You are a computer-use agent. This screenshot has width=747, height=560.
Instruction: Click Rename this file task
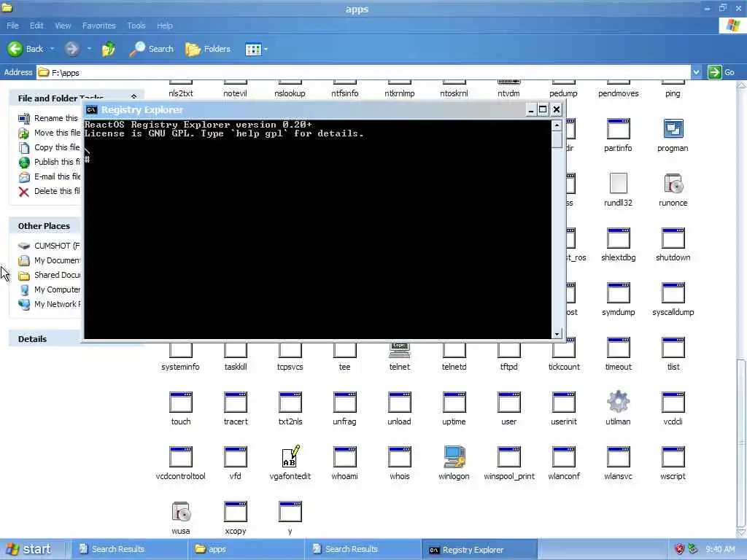coord(48,118)
